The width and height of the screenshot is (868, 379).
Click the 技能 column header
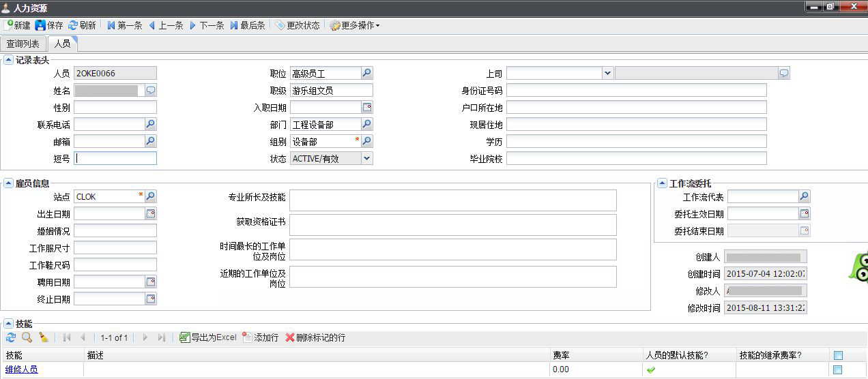coord(42,355)
